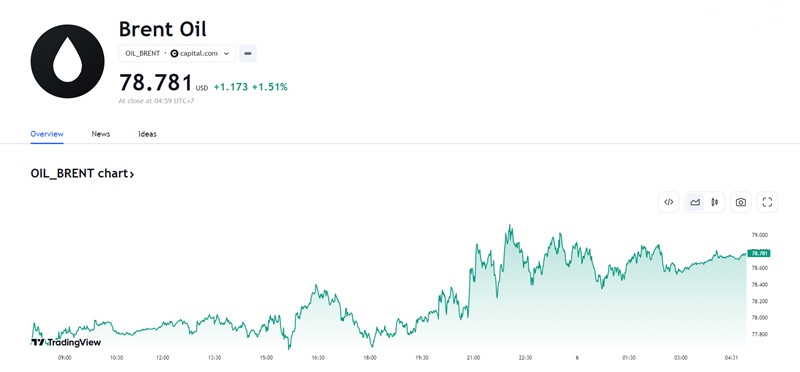Screen dimensions: 800x372
Task: Select the Overview tab
Action: click(x=47, y=134)
